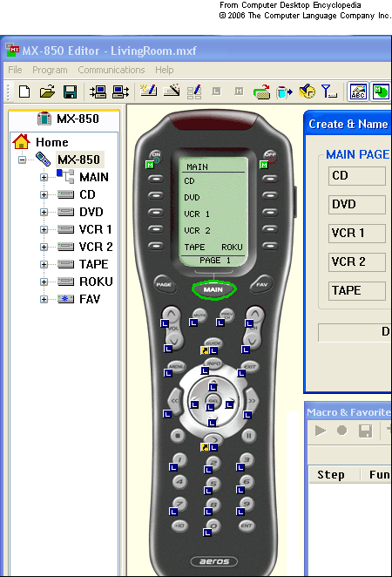Click the PREV CH button on the remote

tap(226, 316)
